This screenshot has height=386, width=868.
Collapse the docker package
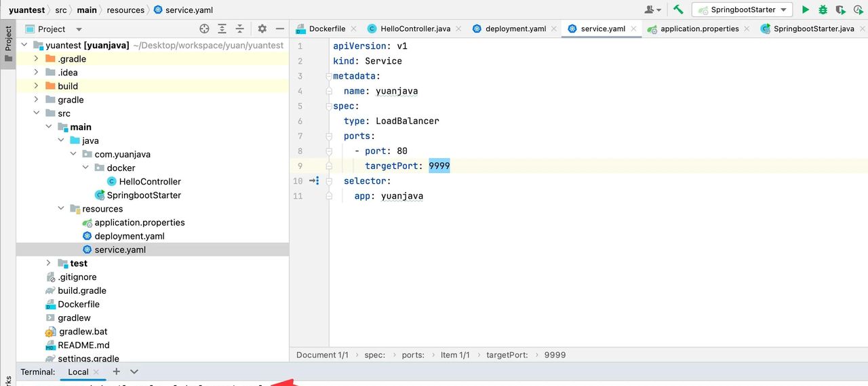(x=85, y=168)
